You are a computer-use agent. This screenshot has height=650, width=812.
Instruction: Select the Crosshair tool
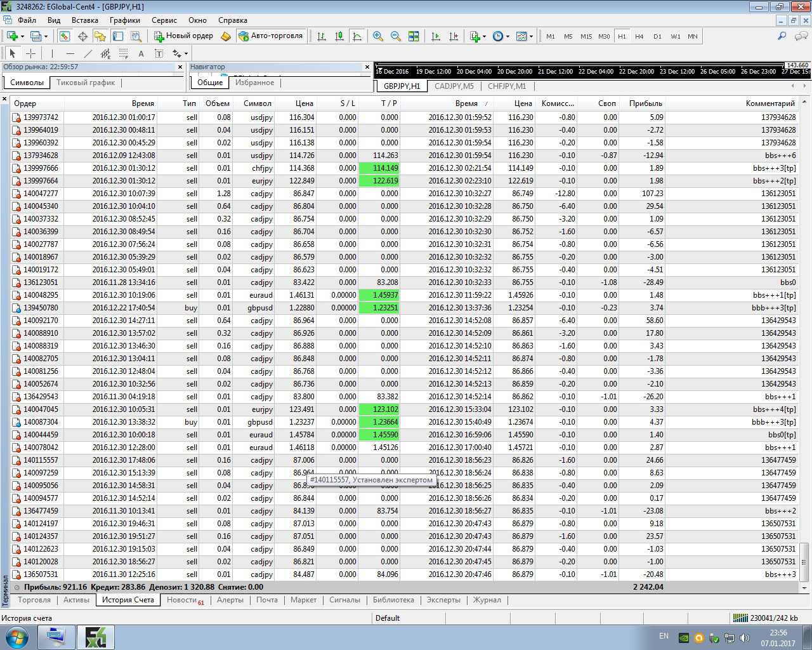pos(30,54)
